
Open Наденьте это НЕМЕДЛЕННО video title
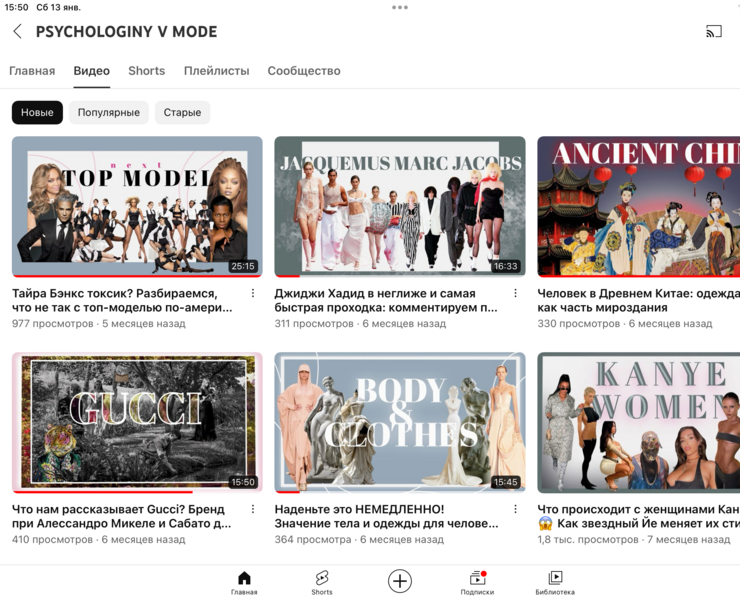click(x=386, y=516)
